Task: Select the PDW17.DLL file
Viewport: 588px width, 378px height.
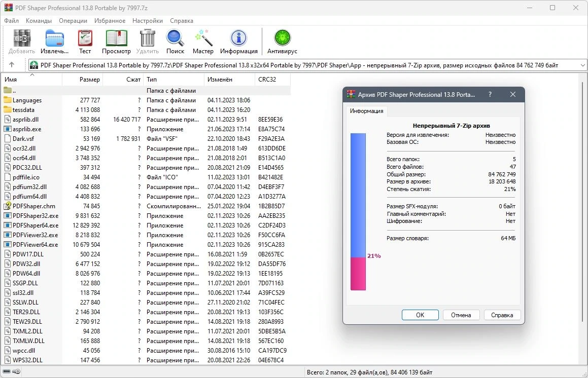Action: click(x=28, y=254)
